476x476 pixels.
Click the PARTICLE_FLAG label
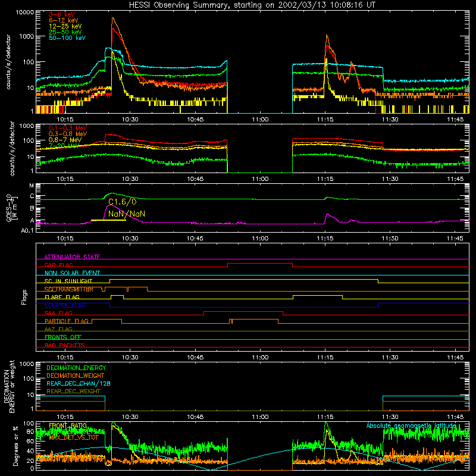(67, 321)
